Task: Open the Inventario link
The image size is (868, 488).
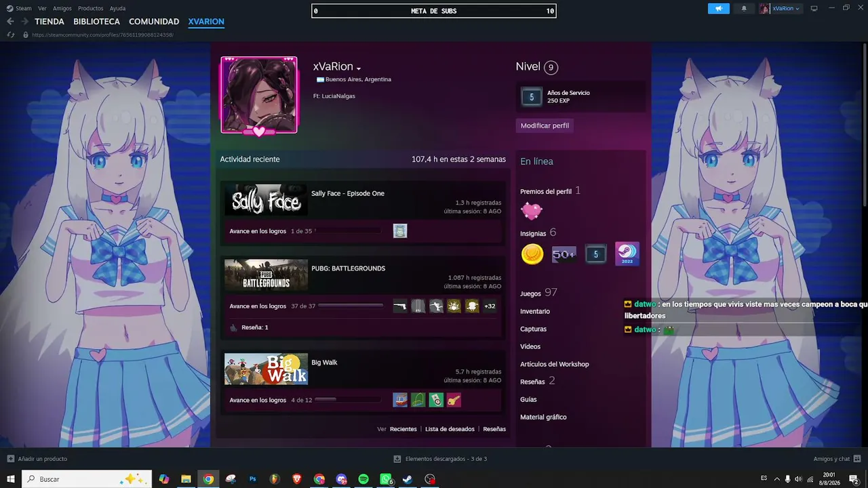Action: tap(535, 311)
